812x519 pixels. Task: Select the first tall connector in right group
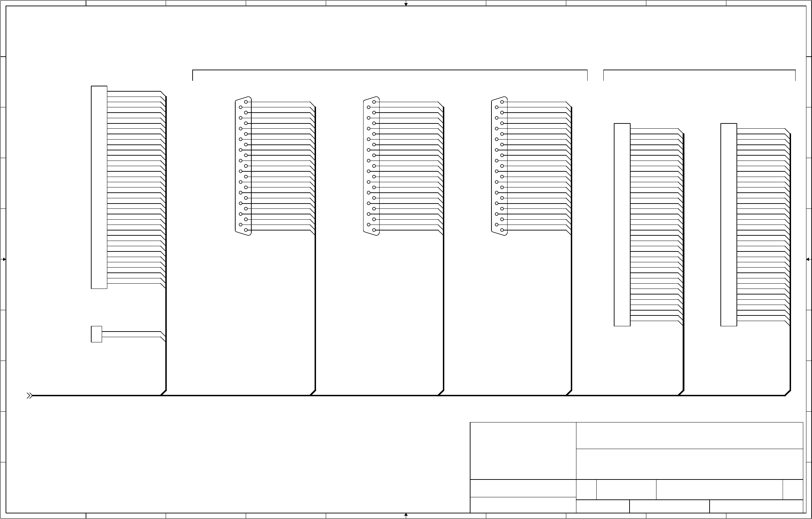tap(622, 225)
